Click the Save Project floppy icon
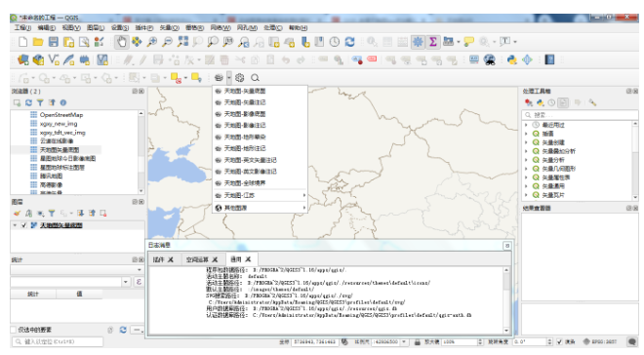Screen dimensions: 644x355 [54, 42]
